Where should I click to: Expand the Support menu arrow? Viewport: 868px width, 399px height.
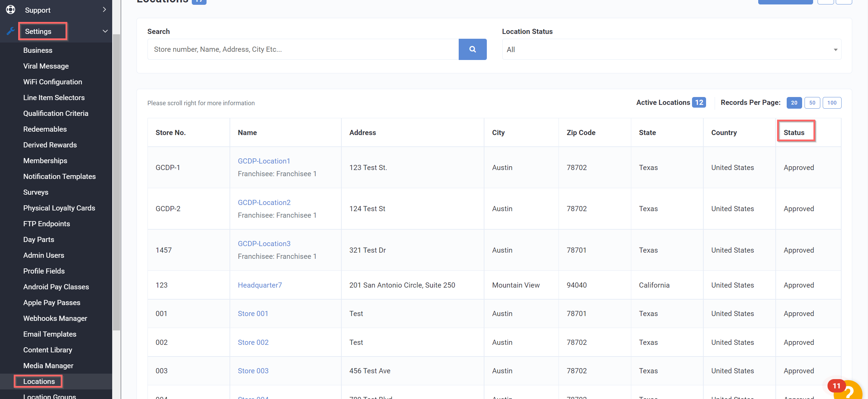tap(104, 10)
